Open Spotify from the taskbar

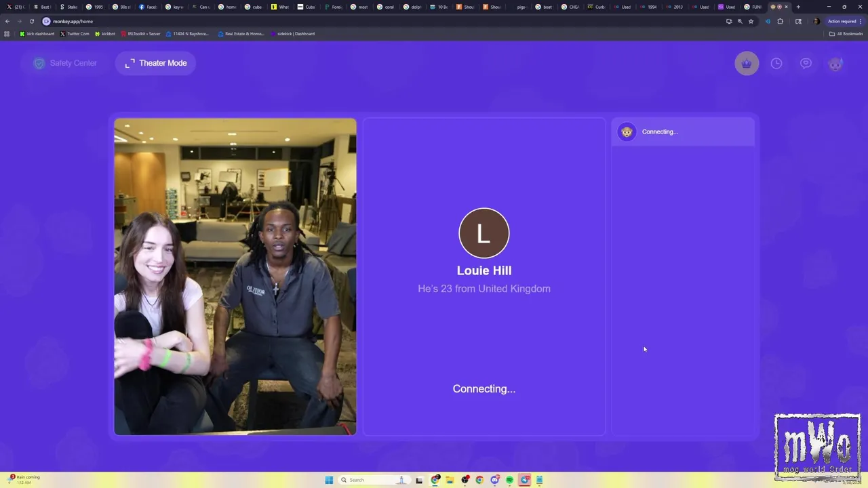[509, 480]
